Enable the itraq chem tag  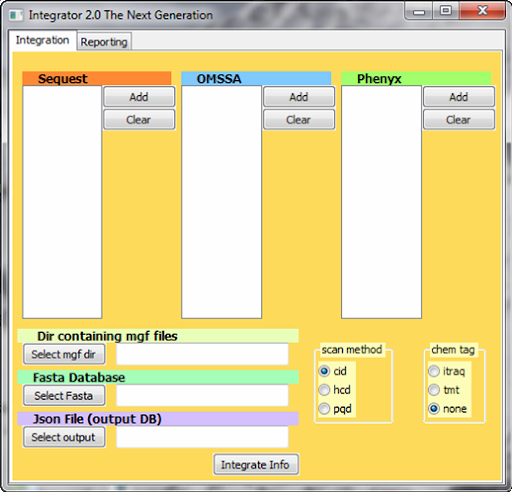[447, 371]
